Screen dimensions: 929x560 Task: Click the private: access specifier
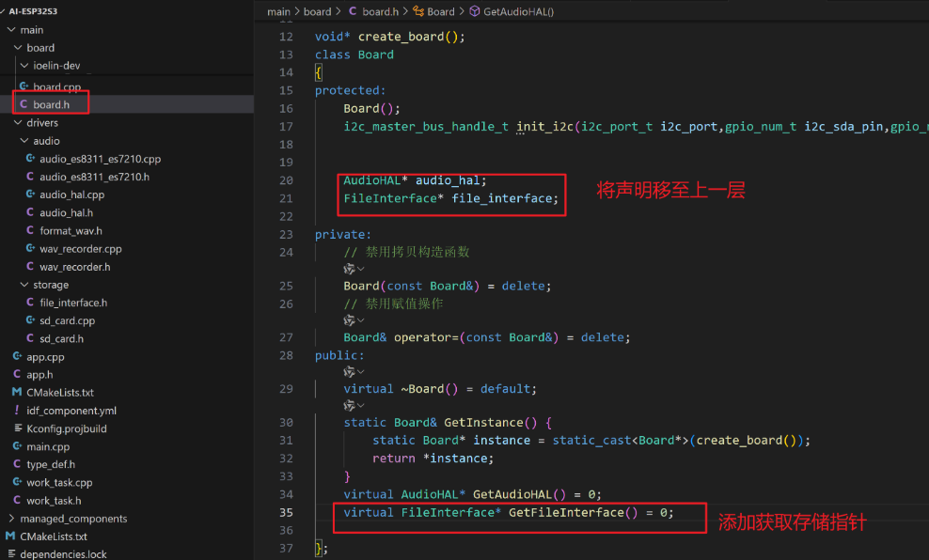[343, 235]
